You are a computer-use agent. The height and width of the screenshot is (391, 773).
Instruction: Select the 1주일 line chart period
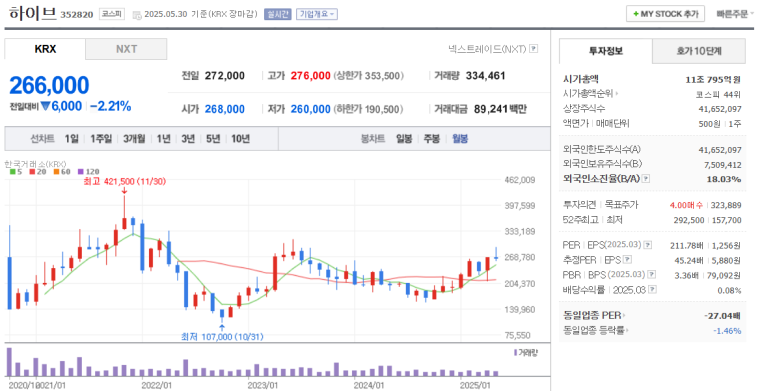point(101,139)
